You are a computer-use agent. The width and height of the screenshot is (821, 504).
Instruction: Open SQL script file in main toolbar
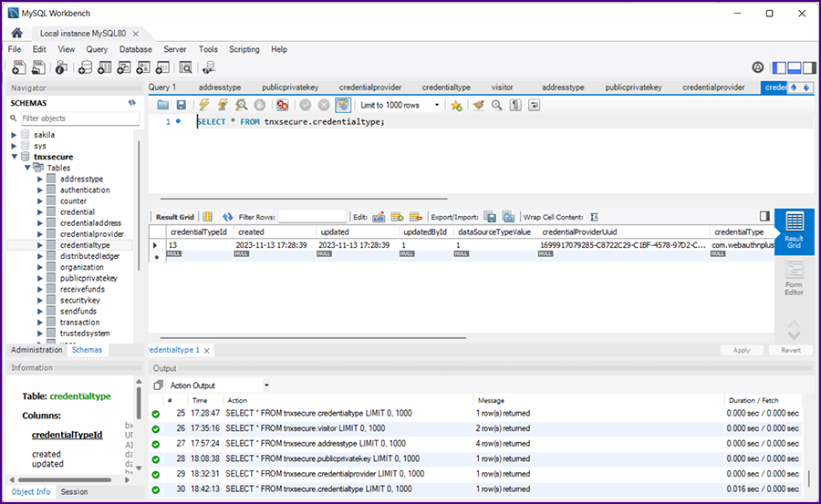[38, 67]
